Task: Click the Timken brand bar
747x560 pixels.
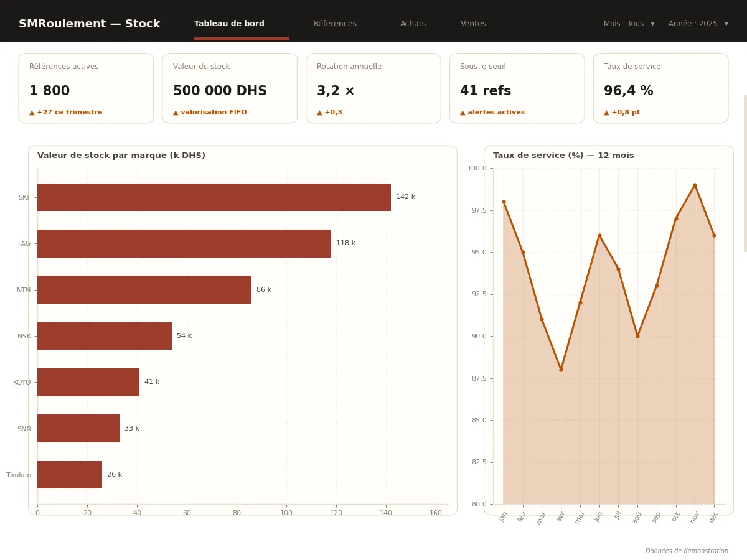Action: (70, 475)
